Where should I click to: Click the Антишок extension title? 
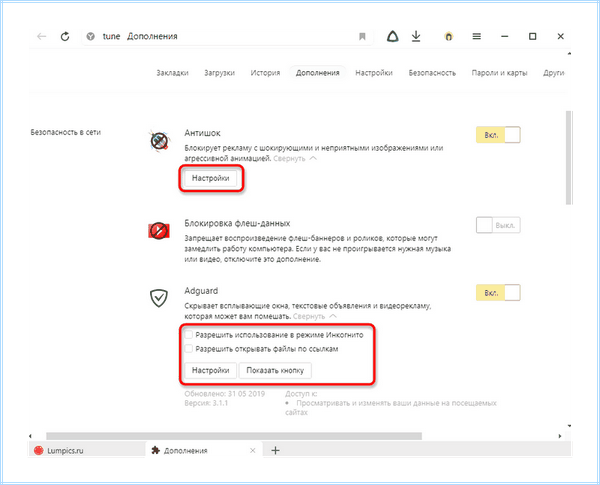pyautogui.click(x=202, y=133)
